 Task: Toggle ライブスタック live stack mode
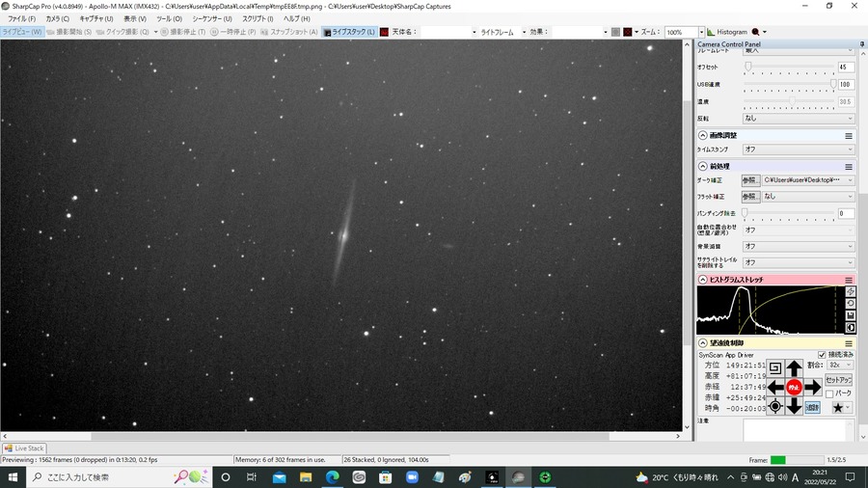click(x=349, y=32)
